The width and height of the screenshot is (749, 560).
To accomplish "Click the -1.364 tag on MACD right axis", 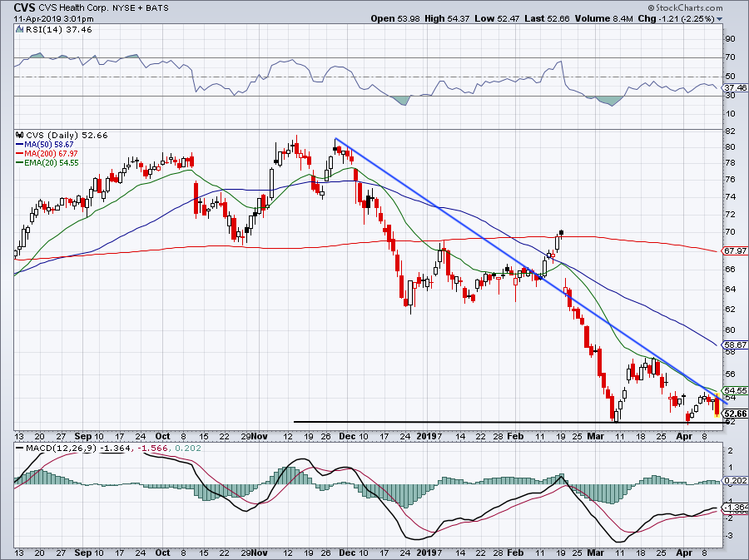I will pos(737,508).
